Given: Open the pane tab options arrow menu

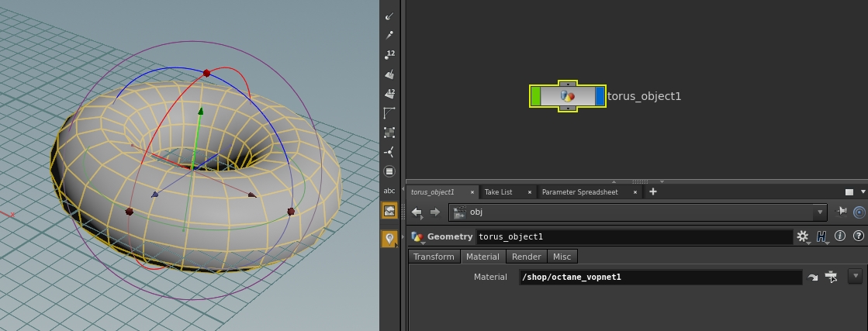Looking at the screenshot, I should pos(863,192).
